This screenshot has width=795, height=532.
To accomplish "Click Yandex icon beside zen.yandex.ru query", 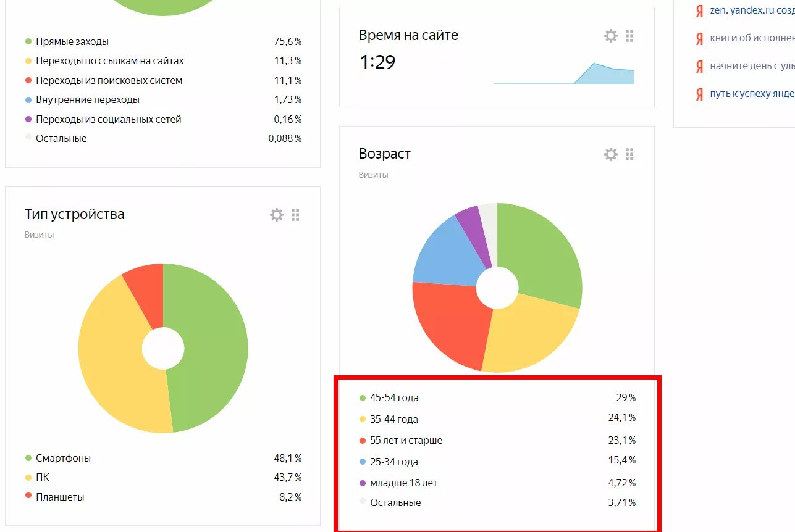I will (699, 11).
